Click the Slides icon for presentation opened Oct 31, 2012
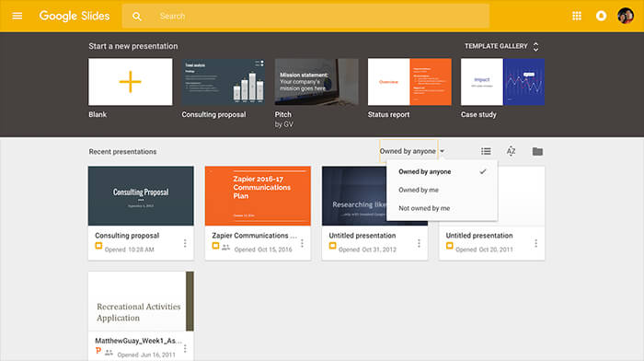 [333, 246]
